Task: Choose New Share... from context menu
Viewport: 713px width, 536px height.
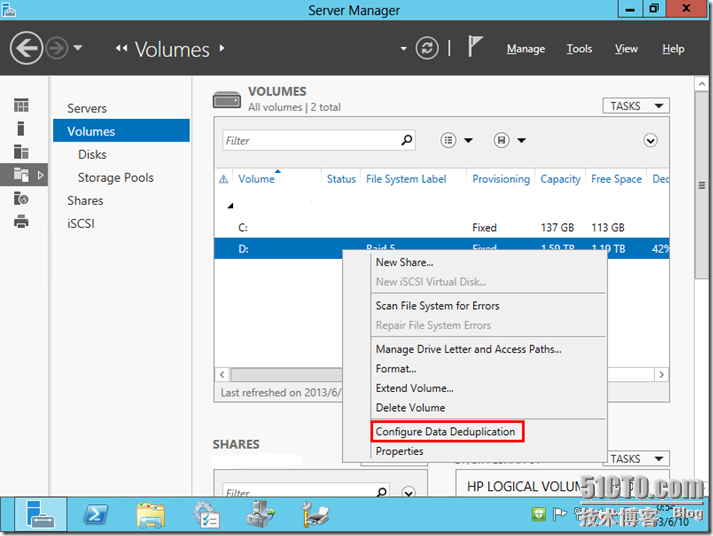Action: (404, 262)
